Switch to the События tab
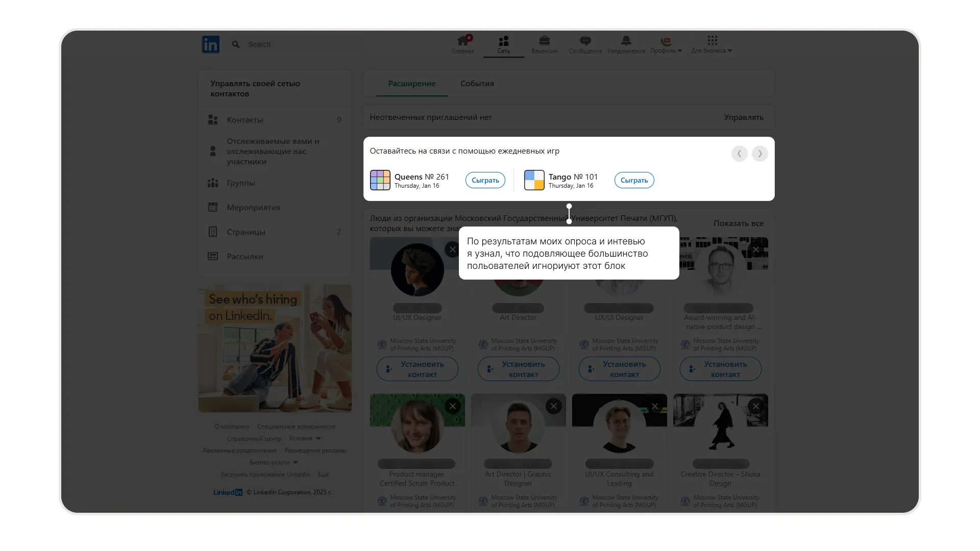This screenshot has width=980, height=551. coord(477,84)
